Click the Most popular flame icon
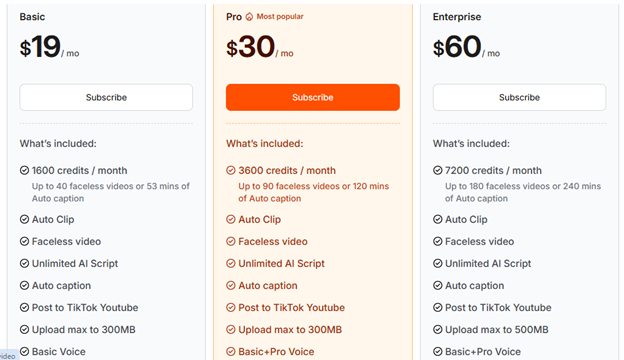Image resolution: width=624 pixels, height=360 pixels. coord(249,17)
